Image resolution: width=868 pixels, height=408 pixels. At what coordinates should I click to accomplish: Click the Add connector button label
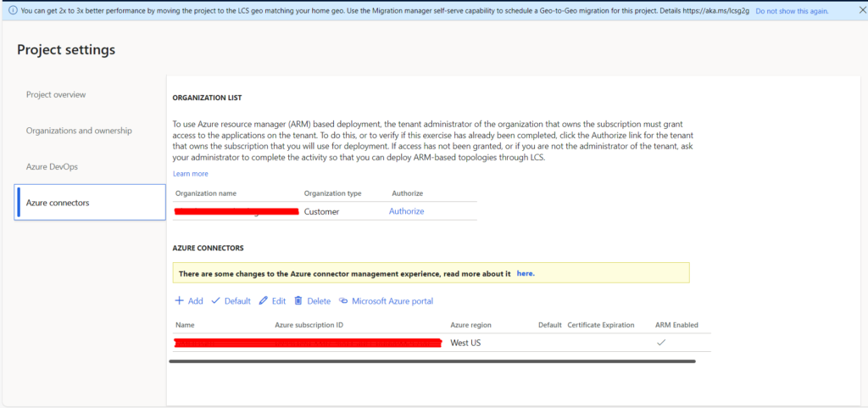(x=196, y=301)
